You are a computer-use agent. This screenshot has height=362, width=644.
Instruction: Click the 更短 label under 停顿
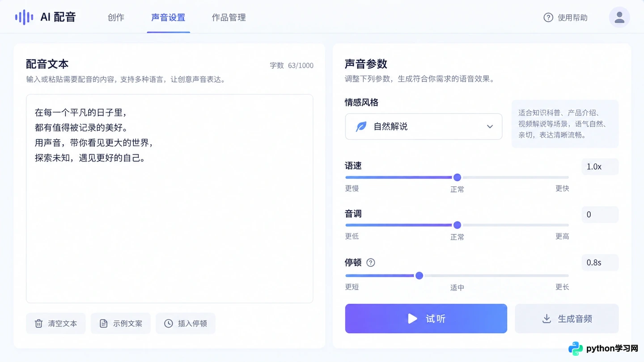click(x=352, y=286)
